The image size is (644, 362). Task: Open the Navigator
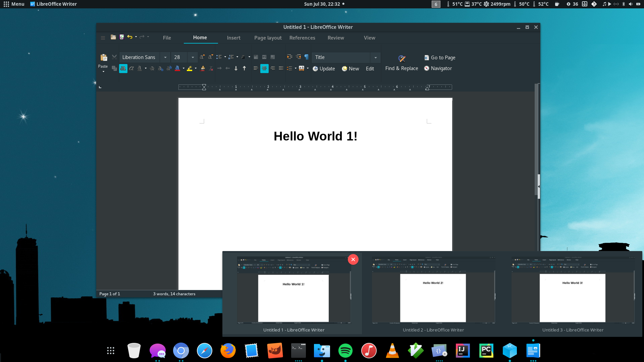tap(438, 68)
